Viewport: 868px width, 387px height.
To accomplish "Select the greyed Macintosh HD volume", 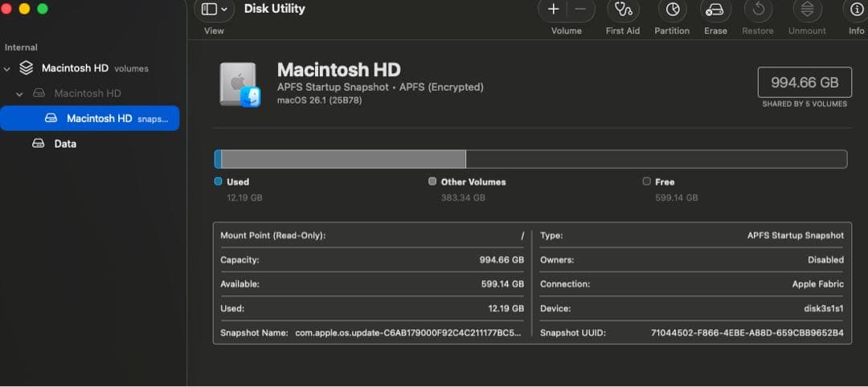I will [90, 93].
